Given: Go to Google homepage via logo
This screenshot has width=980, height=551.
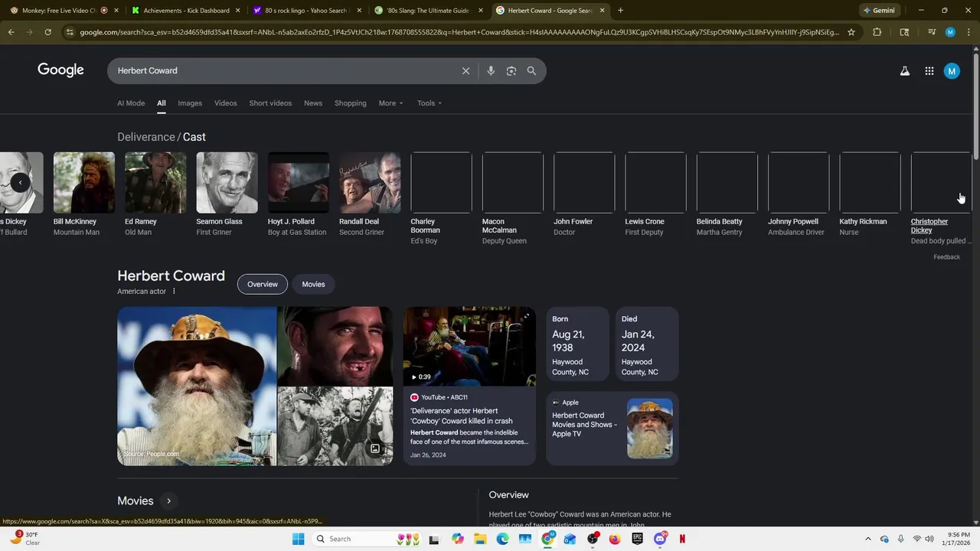Looking at the screenshot, I should pos(60,70).
